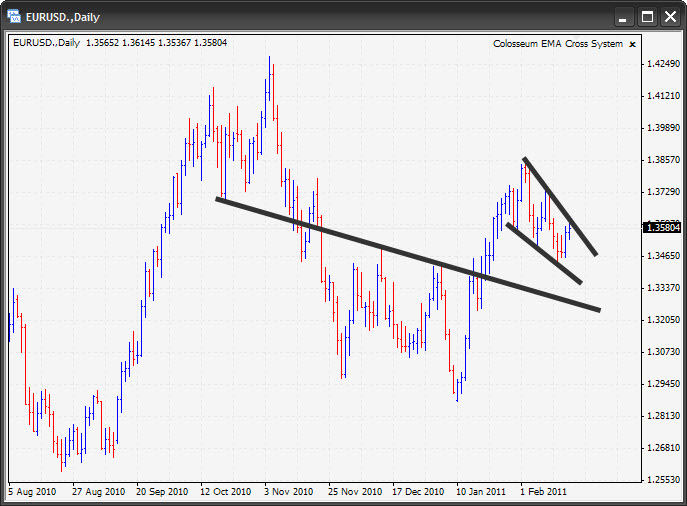The width and height of the screenshot is (687, 506).
Task: Click the 25 Nov 2010 date label
Action: (x=355, y=492)
